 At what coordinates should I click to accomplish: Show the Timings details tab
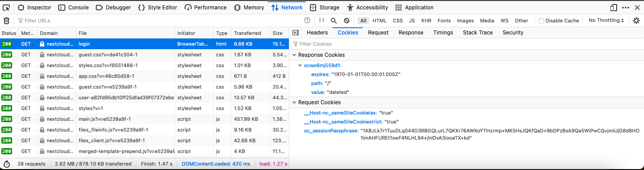(443, 33)
